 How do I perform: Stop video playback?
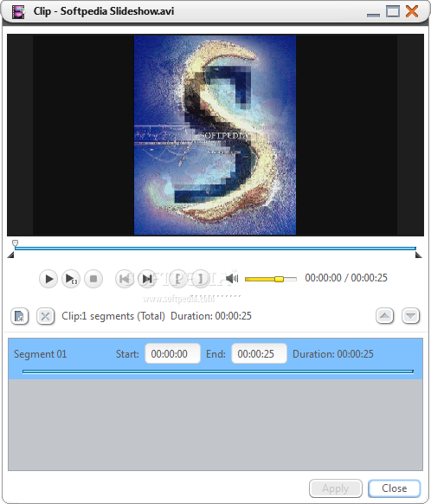[x=93, y=279]
